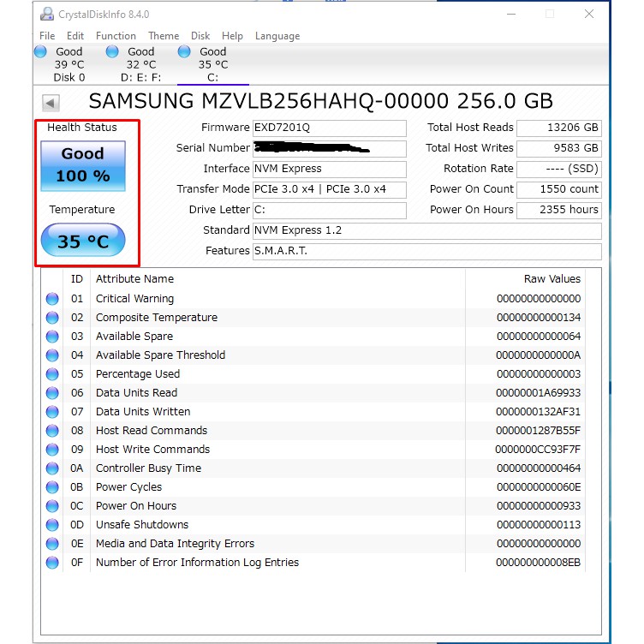Select the D: E: F: drive tab
Image resolution: width=644 pixels, height=644 pixels.
point(140,64)
